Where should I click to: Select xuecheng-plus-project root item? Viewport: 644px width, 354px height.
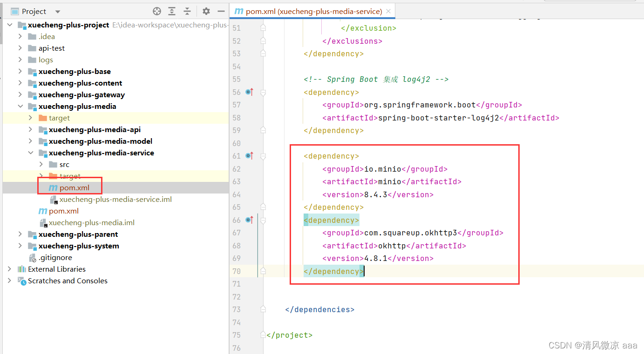[68, 25]
